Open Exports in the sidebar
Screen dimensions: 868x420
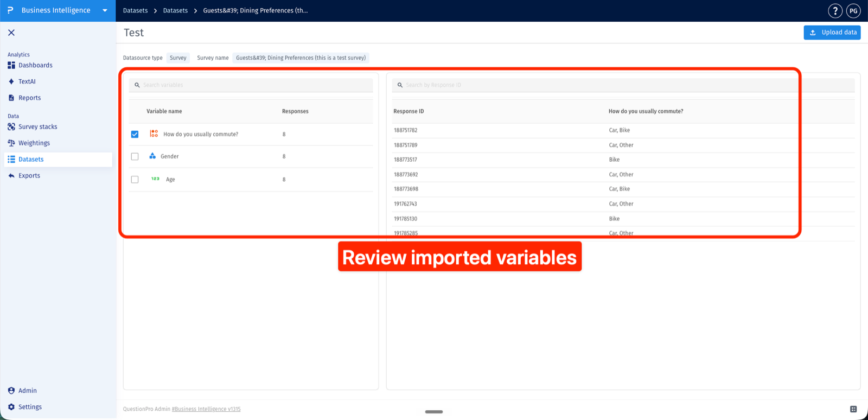tap(29, 175)
